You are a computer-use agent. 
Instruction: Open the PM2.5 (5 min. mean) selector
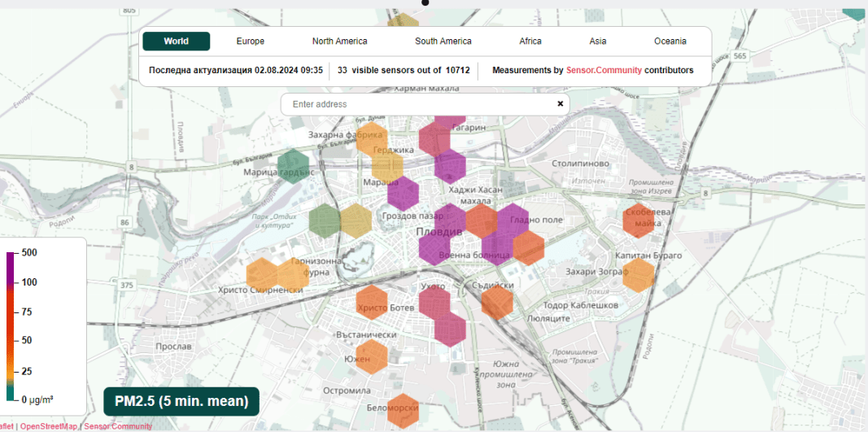point(181,401)
